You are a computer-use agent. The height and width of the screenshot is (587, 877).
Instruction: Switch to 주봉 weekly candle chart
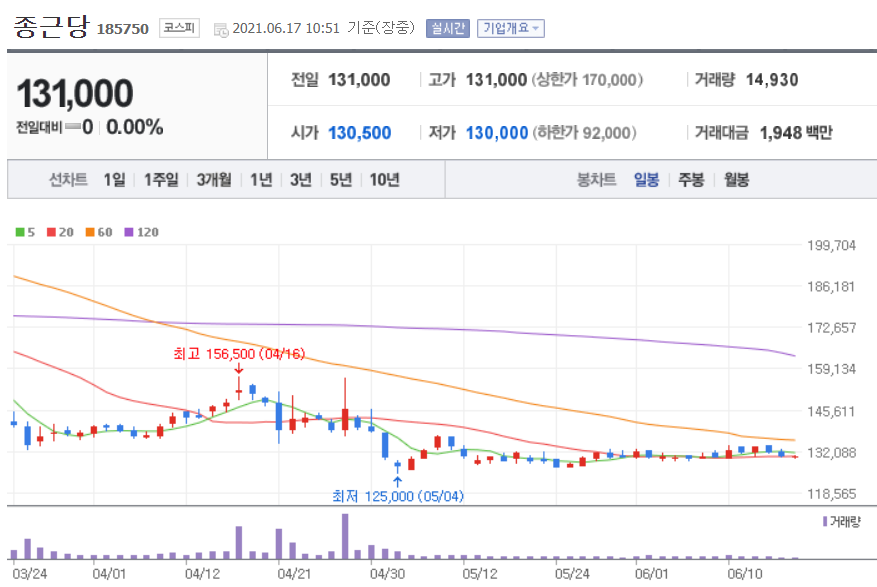pyautogui.click(x=691, y=179)
